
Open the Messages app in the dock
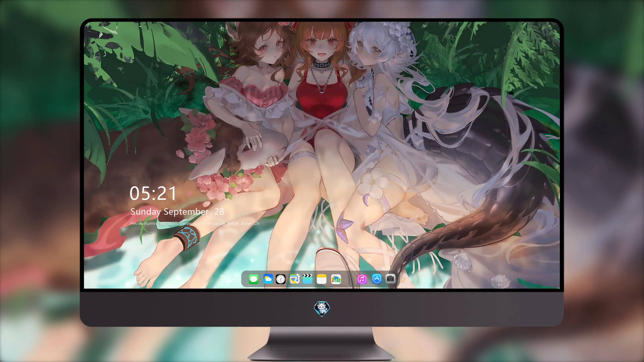click(254, 279)
